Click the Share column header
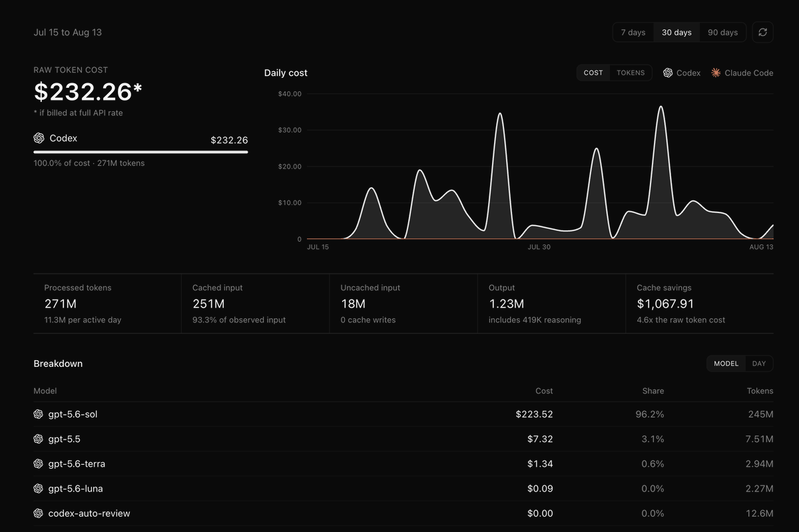This screenshot has height=532, width=799. click(653, 391)
